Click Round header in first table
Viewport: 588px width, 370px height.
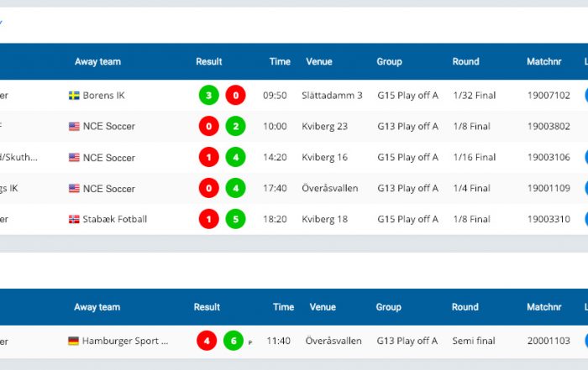pos(465,61)
